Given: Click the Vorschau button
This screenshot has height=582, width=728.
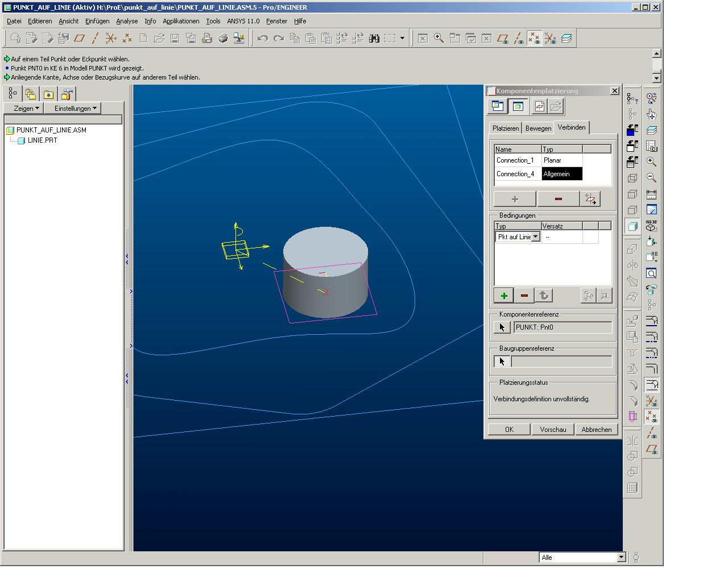Looking at the screenshot, I should tap(552, 430).
